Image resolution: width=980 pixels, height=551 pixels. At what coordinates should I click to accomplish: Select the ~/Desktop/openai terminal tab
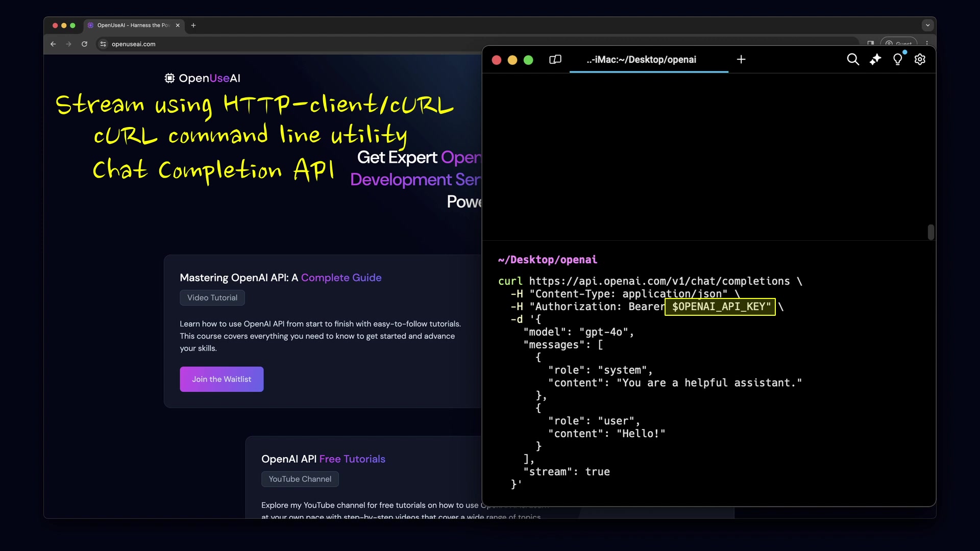click(642, 60)
